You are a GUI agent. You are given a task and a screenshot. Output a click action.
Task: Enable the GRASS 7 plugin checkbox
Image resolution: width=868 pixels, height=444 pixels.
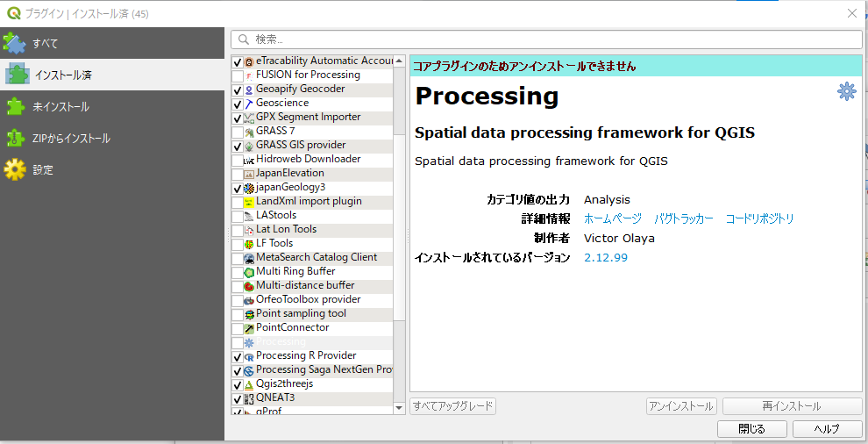click(x=238, y=132)
